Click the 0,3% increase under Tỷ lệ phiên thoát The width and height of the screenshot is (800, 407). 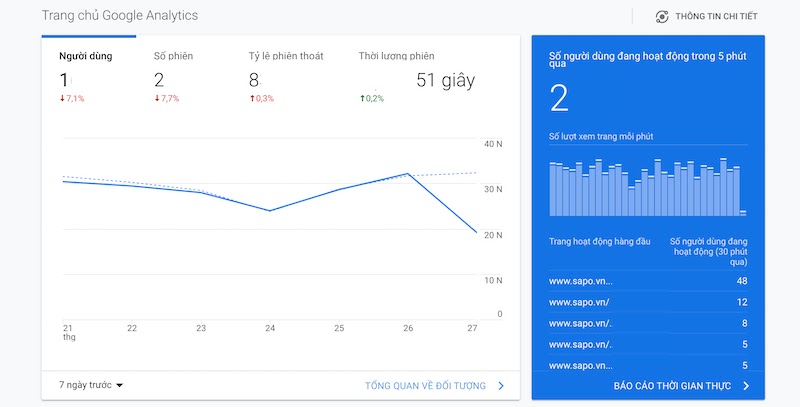262,98
